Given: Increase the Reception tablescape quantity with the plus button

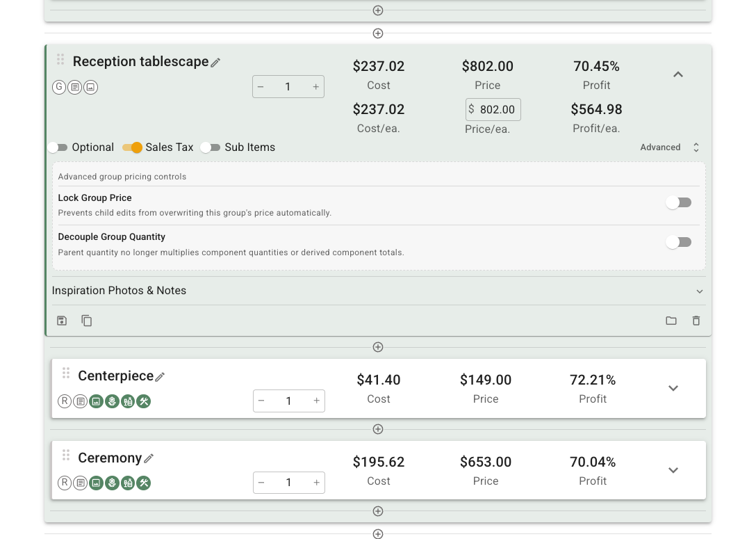Looking at the screenshot, I should 315,87.
